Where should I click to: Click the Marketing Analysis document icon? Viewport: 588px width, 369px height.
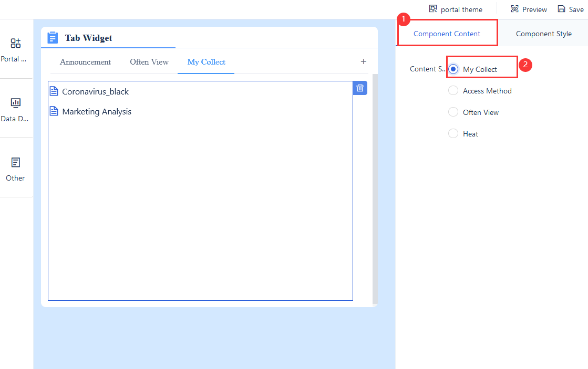coord(54,111)
